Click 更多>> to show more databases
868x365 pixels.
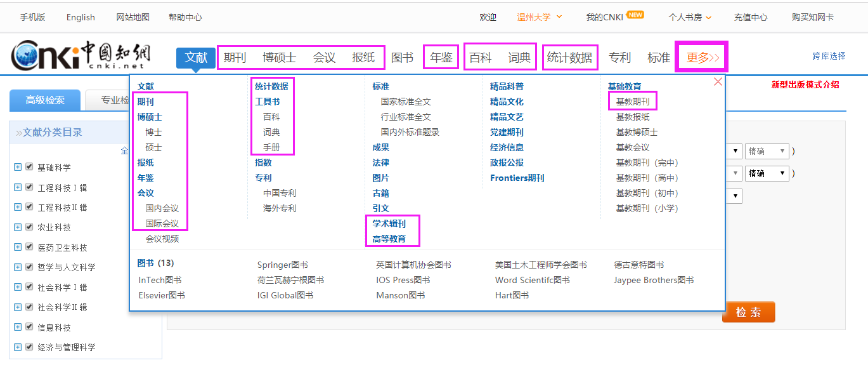tap(703, 58)
